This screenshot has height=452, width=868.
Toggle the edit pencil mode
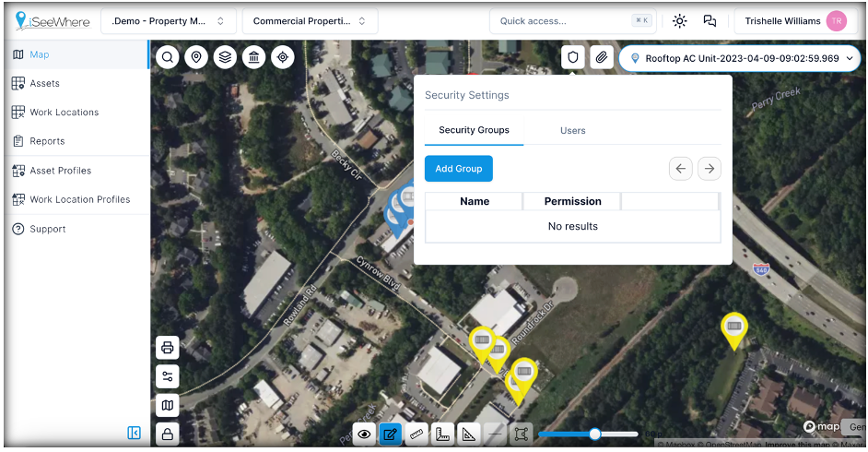pyautogui.click(x=391, y=434)
